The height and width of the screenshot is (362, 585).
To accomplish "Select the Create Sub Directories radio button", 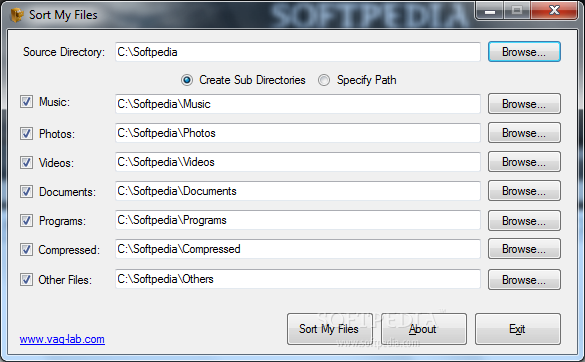I will tap(187, 80).
